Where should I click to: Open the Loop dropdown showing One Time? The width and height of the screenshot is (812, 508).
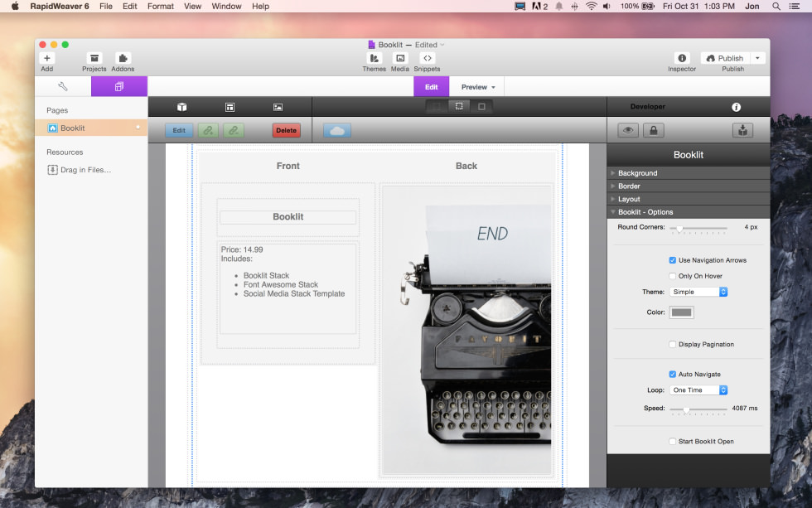(x=698, y=390)
